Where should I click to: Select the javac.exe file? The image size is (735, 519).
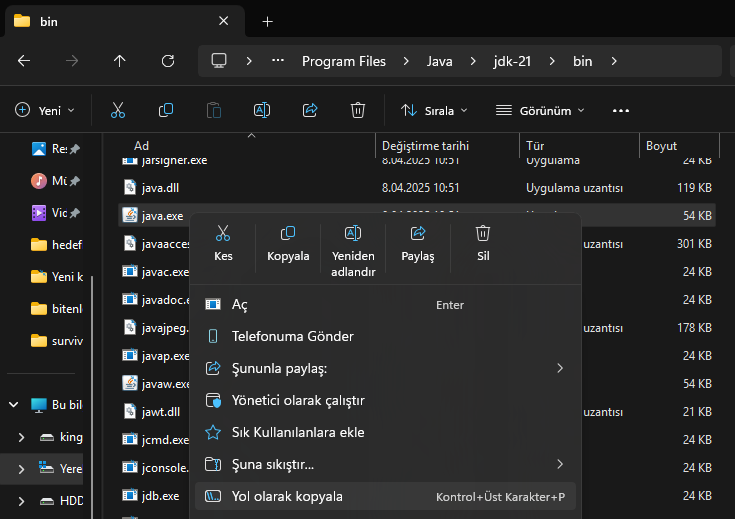155,272
